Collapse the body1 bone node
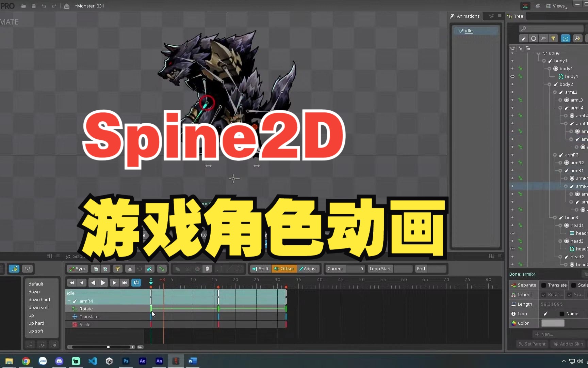This screenshot has width=588, height=368. [x=544, y=61]
